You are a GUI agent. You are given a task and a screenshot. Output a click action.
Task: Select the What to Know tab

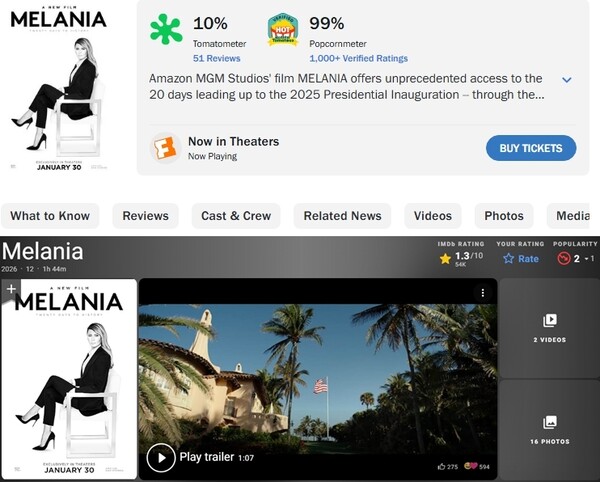50,216
